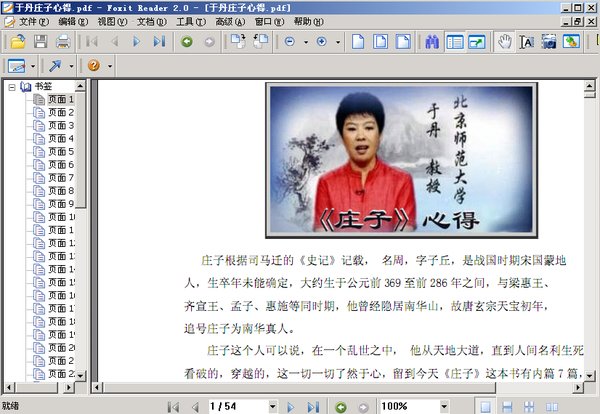
Task: Open the 高级 menu
Action: [x=230, y=22]
